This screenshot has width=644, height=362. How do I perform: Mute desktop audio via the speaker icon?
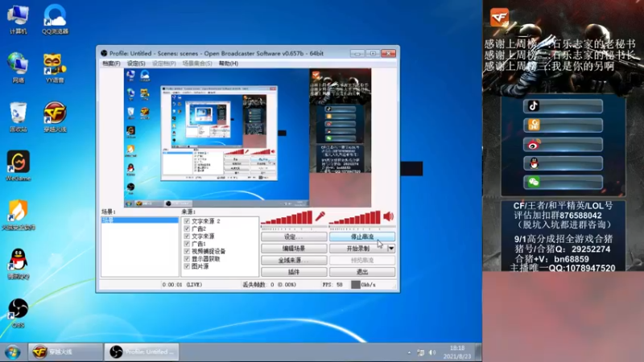pyautogui.click(x=389, y=216)
